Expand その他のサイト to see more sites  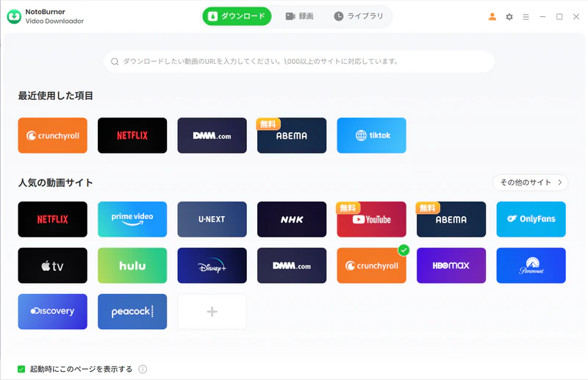click(x=530, y=182)
